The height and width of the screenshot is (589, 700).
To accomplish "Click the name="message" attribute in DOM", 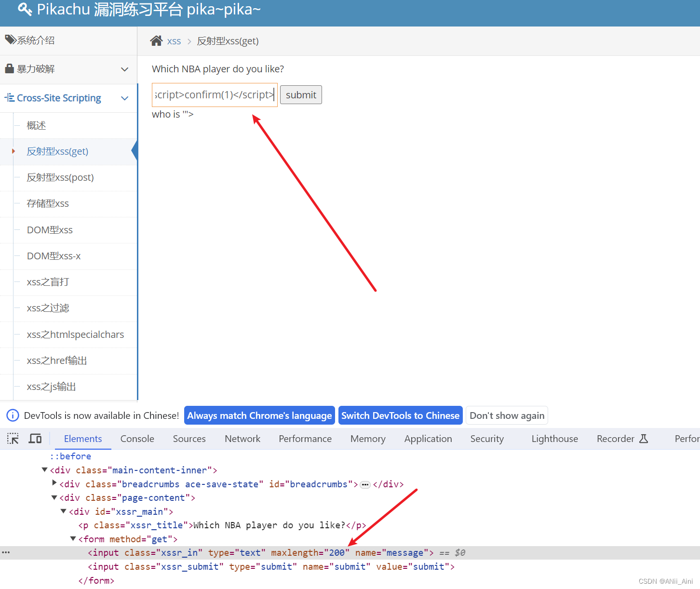I will click(x=392, y=553).
